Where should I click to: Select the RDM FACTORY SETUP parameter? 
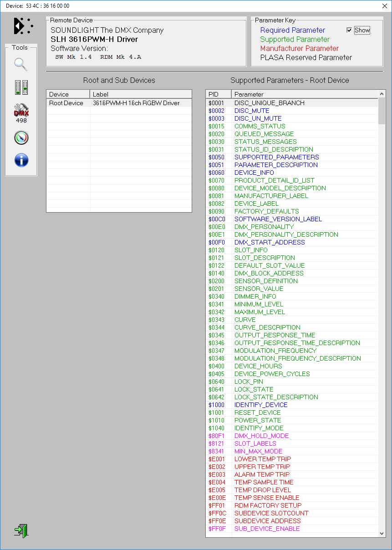click(x=268, y=505)
